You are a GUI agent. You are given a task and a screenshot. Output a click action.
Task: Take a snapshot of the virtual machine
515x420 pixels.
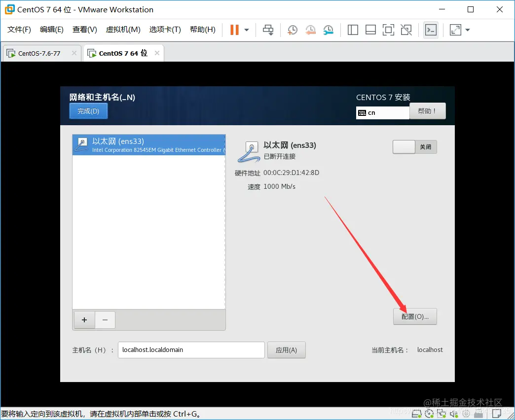(x=292, y=30)
